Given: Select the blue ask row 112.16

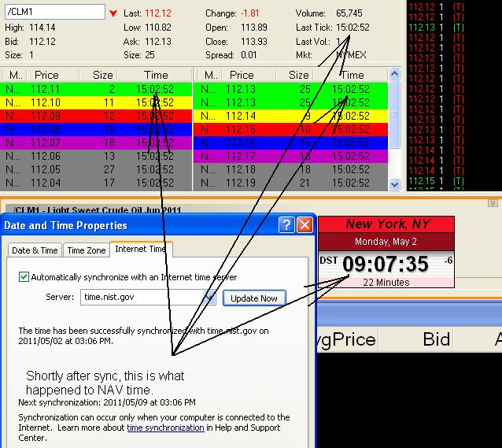Looking at the screenshot, I should click(290, 143).
